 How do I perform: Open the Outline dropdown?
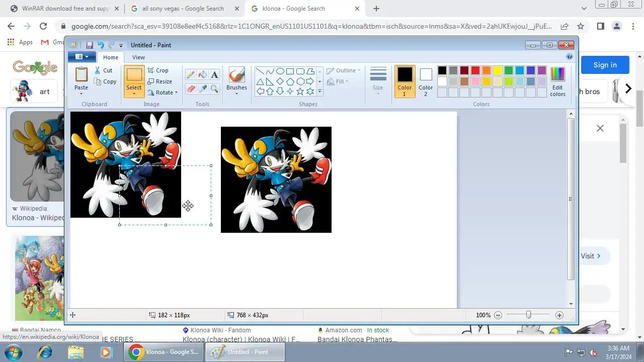(x=343, y=70)
